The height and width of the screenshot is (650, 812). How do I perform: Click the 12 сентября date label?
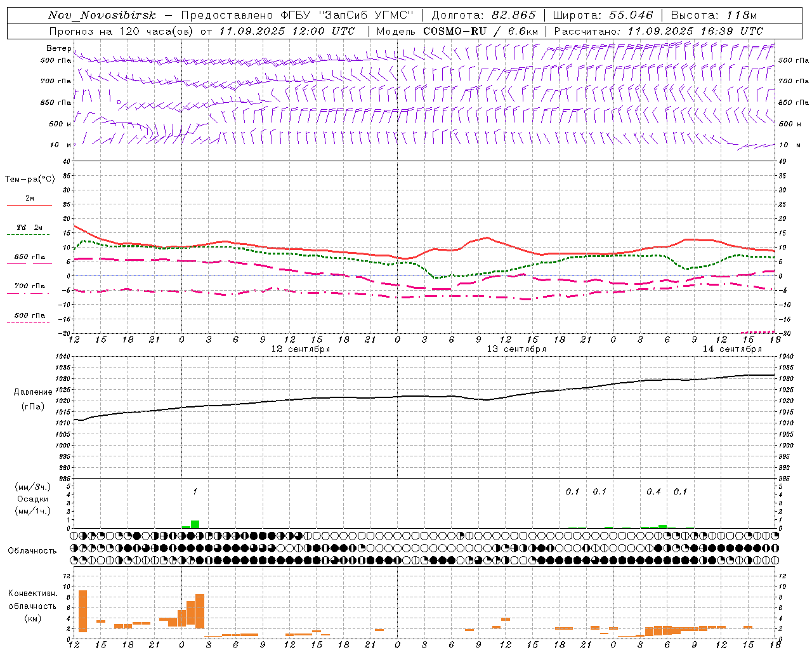click(x=301, y=349)
